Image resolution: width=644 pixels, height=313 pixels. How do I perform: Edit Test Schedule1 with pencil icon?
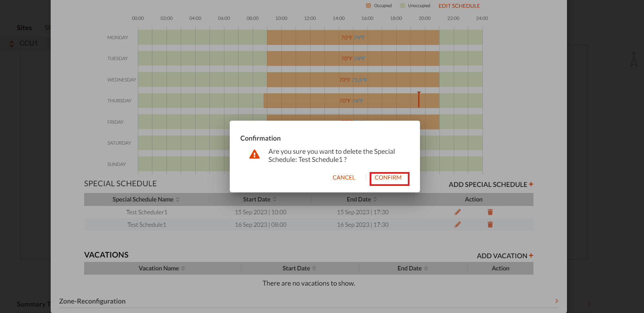[458, 225]
